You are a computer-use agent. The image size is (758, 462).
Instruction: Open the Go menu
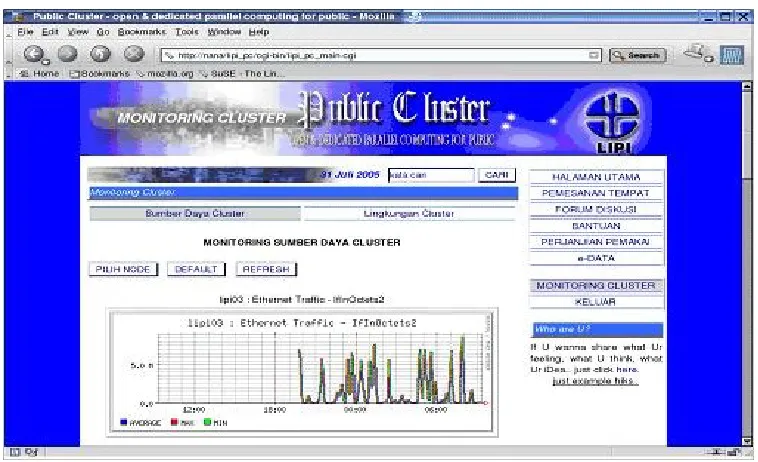click(x=103, y=32)
